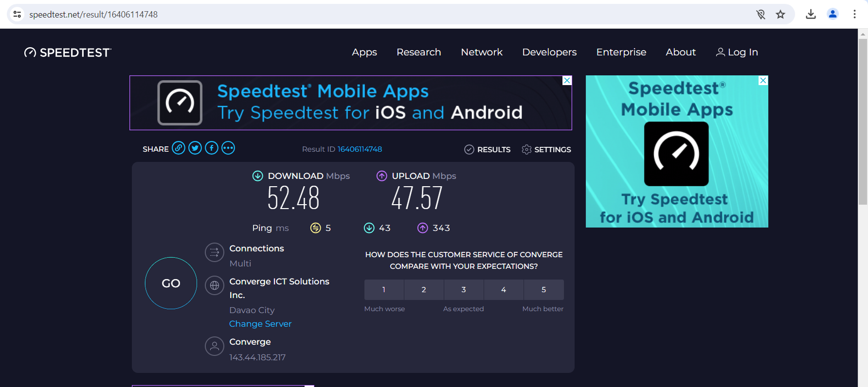Click the Davao City server location
This screenshot has height=387, width=868.
(252, 310)
